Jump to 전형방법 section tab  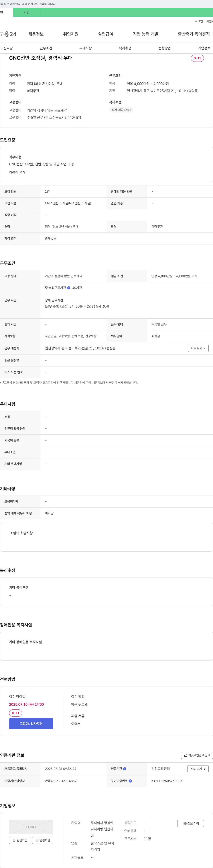tap(164, 48)
